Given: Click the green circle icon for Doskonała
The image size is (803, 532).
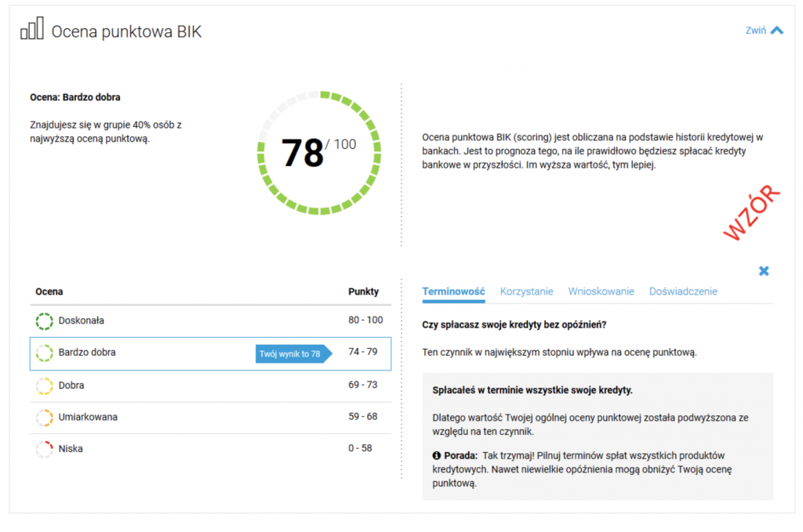Looking at the screenshot, I should pyautogui.click(x=45, y=321).
